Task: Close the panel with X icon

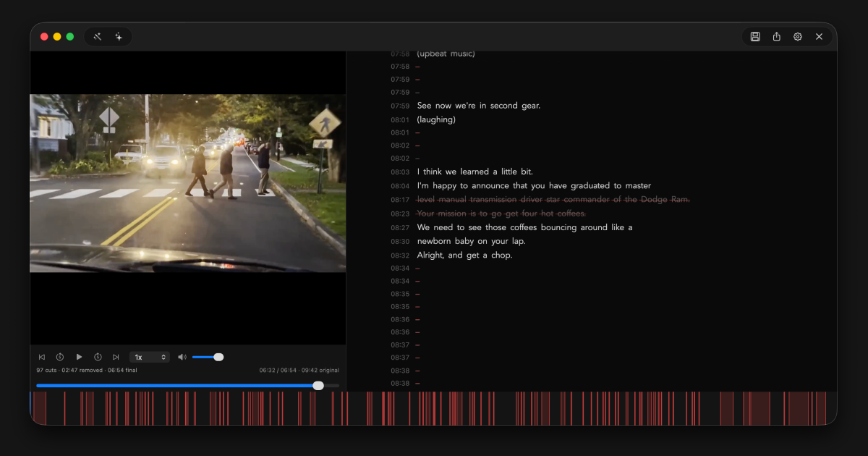Action: 819,37
